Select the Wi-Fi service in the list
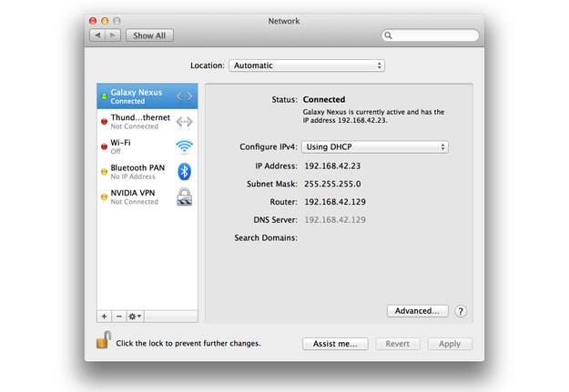The height and width of the screenshot is (392, 569). click(147, 146)
